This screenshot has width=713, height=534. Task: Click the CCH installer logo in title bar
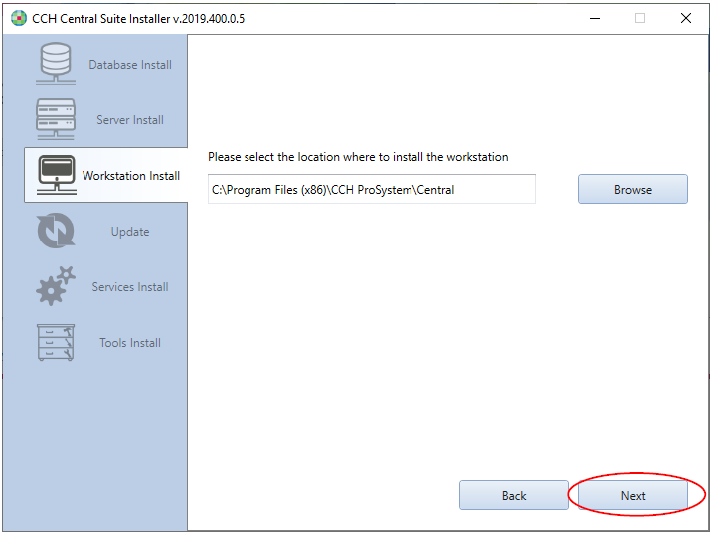19,18
